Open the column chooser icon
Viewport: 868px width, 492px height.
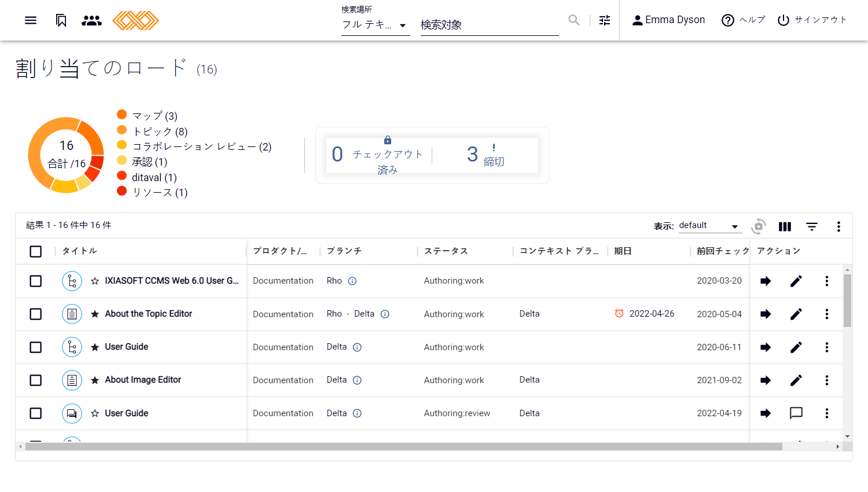point(785,226)
